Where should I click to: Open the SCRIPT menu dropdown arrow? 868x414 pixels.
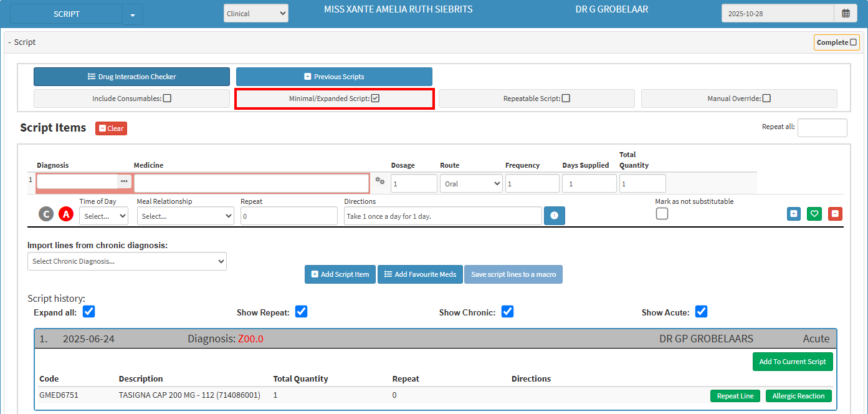tap(133, 14)
